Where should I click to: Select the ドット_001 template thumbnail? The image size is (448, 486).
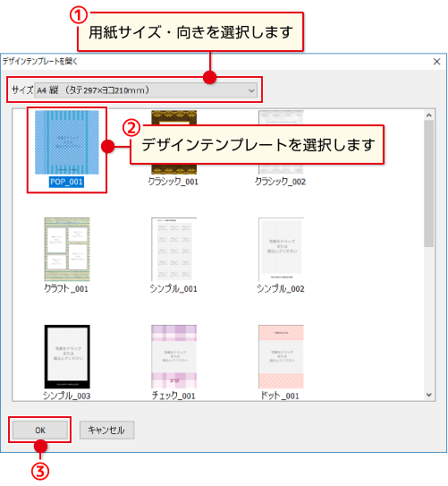click(281, 356)
